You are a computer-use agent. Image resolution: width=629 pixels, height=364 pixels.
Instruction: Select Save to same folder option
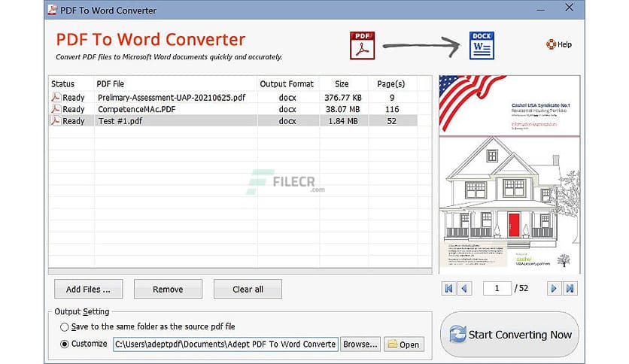click(x=64, y=327)
